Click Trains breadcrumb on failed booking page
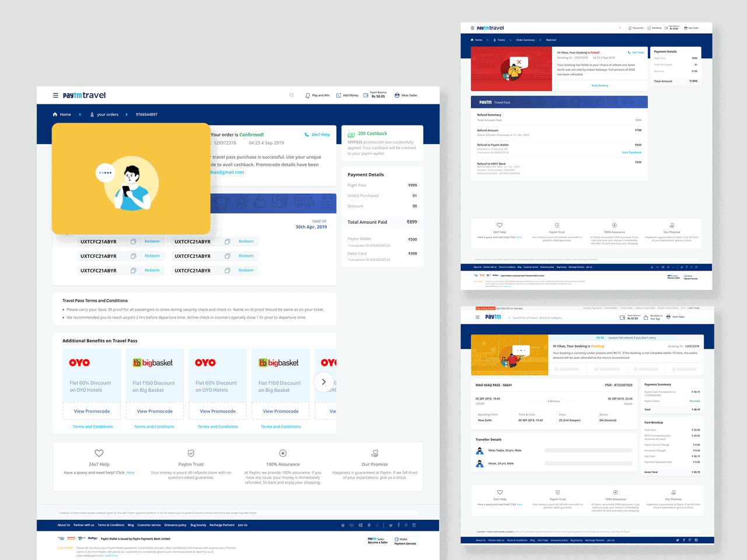This screenshot has width=747, height=560. coord(499,40)
